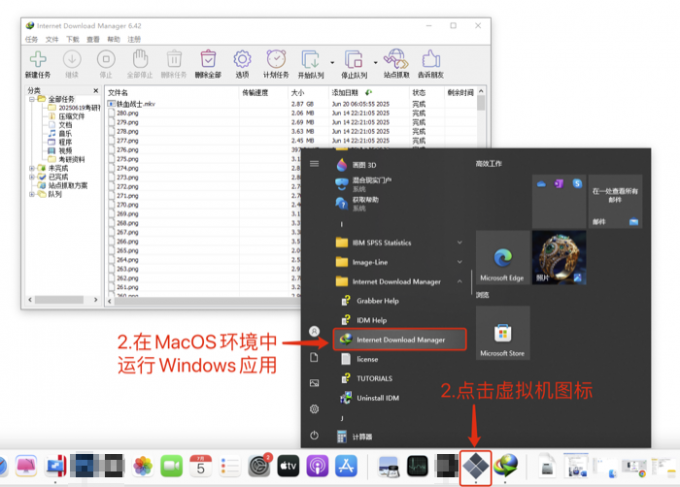Image resolution: width=680 pixels, height=487 pixels.
Task: Open the dropdown arrow beside 开始队列
Action: tap(332, 62)
